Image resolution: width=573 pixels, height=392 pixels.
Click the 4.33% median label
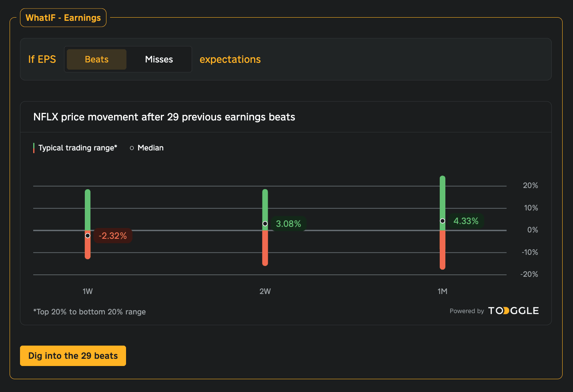[466, 221]
